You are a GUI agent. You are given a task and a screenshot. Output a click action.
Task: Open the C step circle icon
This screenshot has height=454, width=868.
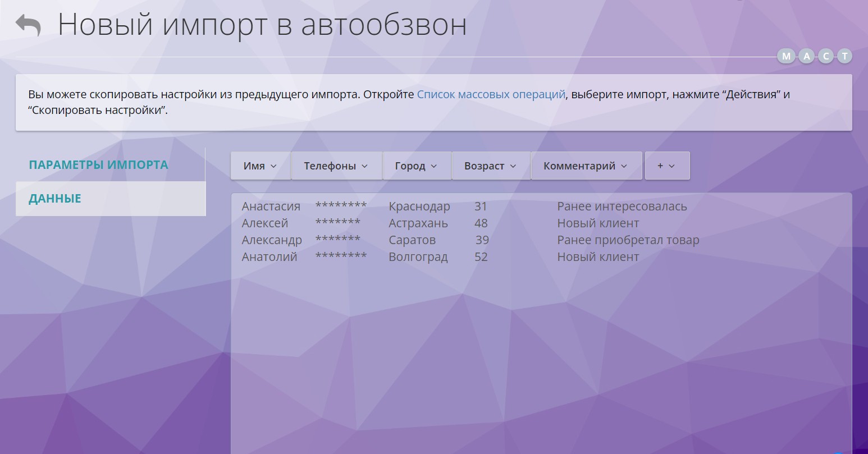825,56
